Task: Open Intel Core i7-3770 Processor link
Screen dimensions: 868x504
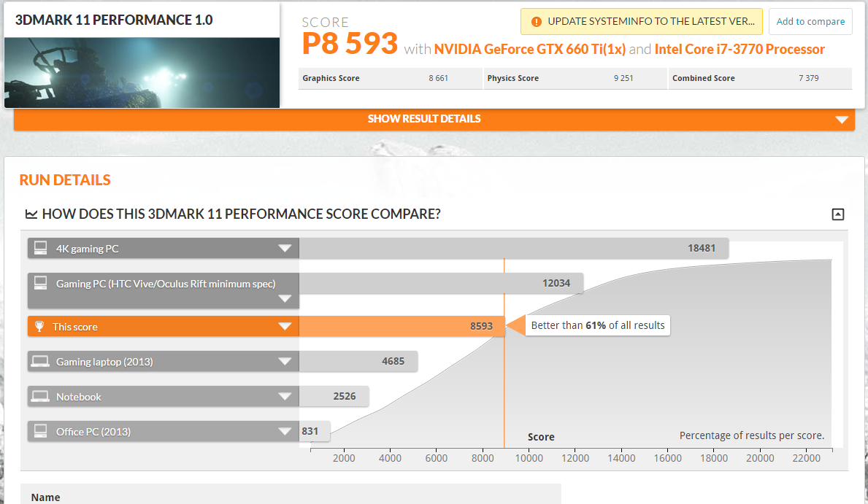Action: coord(740,50)
